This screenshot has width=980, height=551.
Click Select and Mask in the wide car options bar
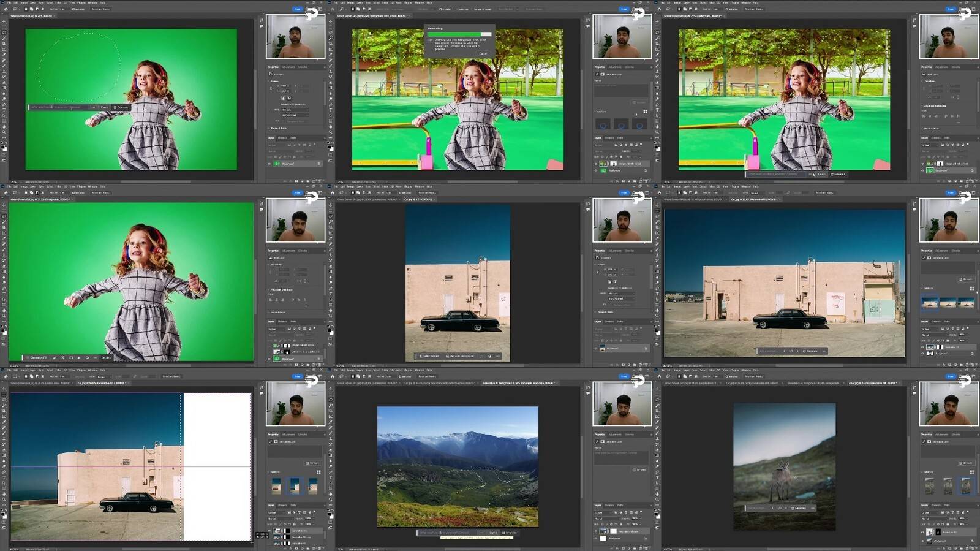[825, 193]
